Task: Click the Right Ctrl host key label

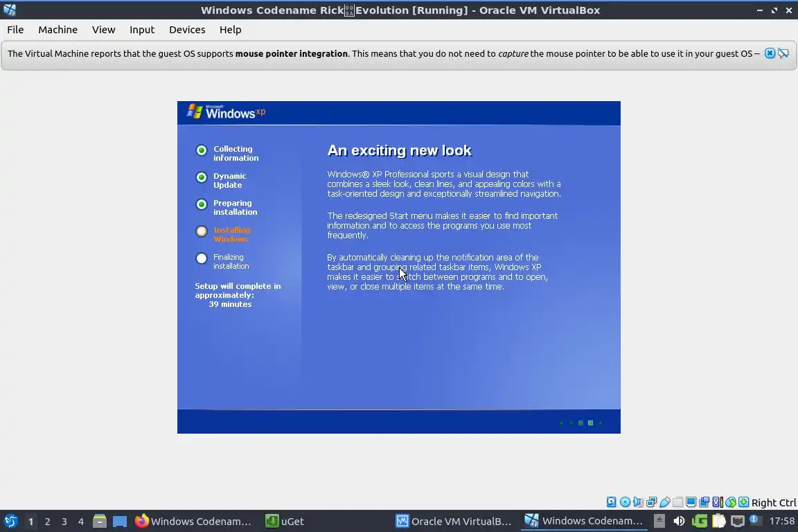Action: click(774, 503)
